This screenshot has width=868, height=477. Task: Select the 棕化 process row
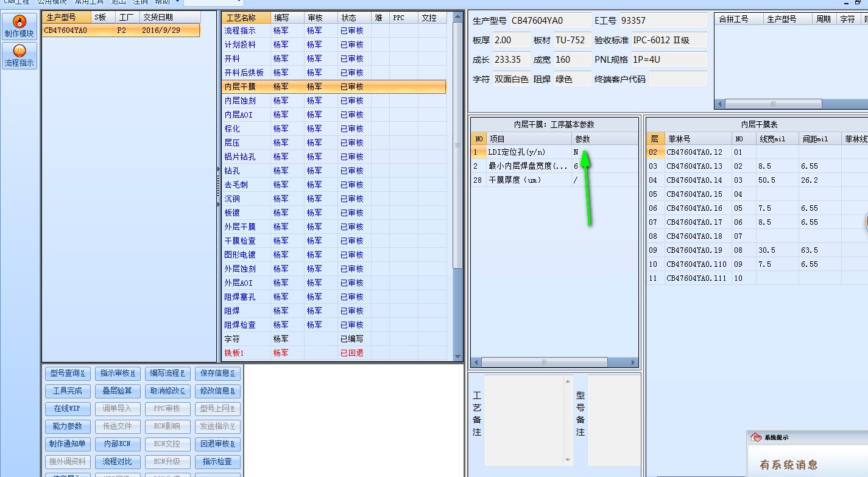(334, 129)
